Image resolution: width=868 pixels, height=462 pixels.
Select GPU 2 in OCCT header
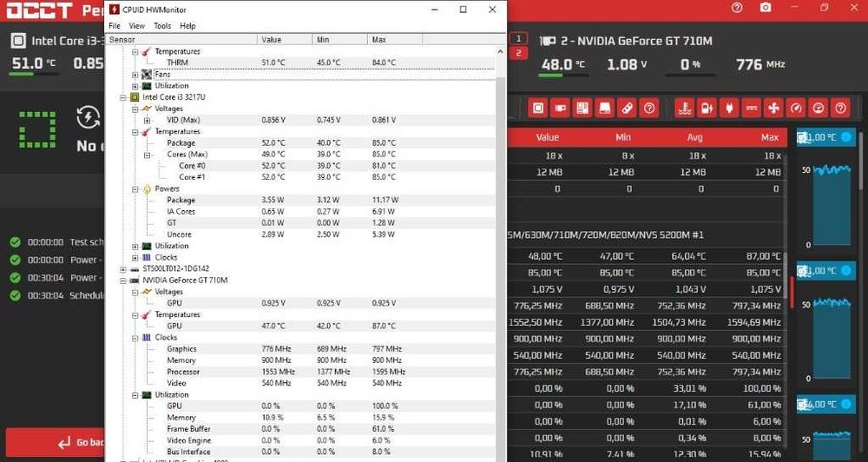tap(518, 53)
